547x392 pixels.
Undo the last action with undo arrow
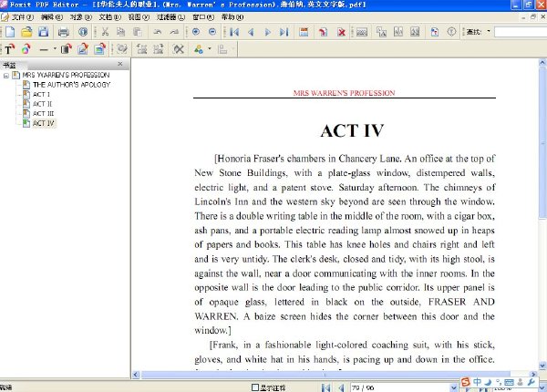coord(158,32)
